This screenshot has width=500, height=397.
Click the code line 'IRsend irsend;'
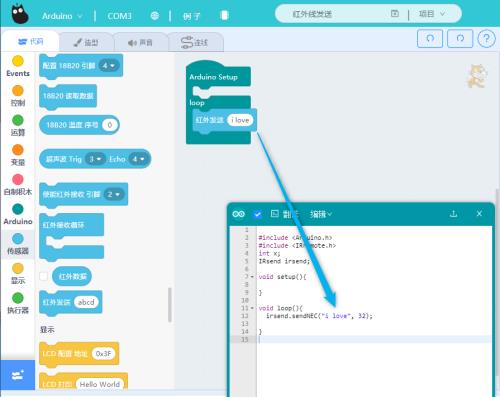tap(284, 261)
